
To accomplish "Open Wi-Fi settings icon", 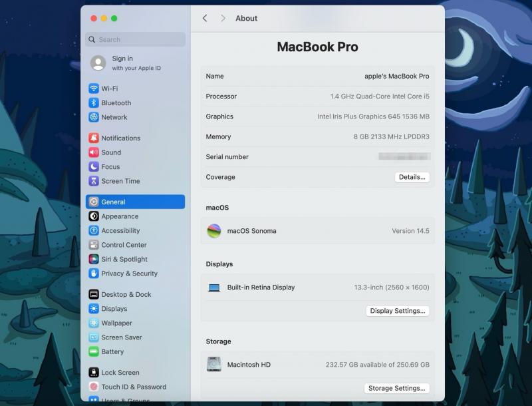I will (x=94, y=89).
